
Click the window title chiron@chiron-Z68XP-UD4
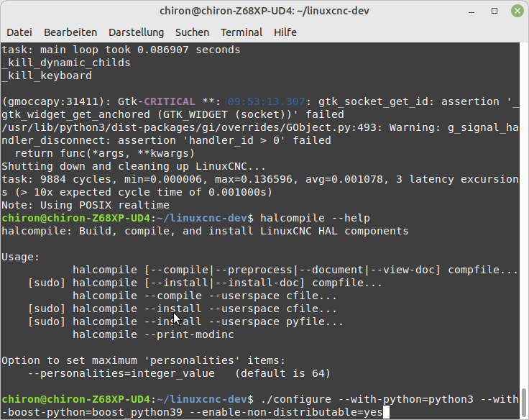click(x=264, y=11)
